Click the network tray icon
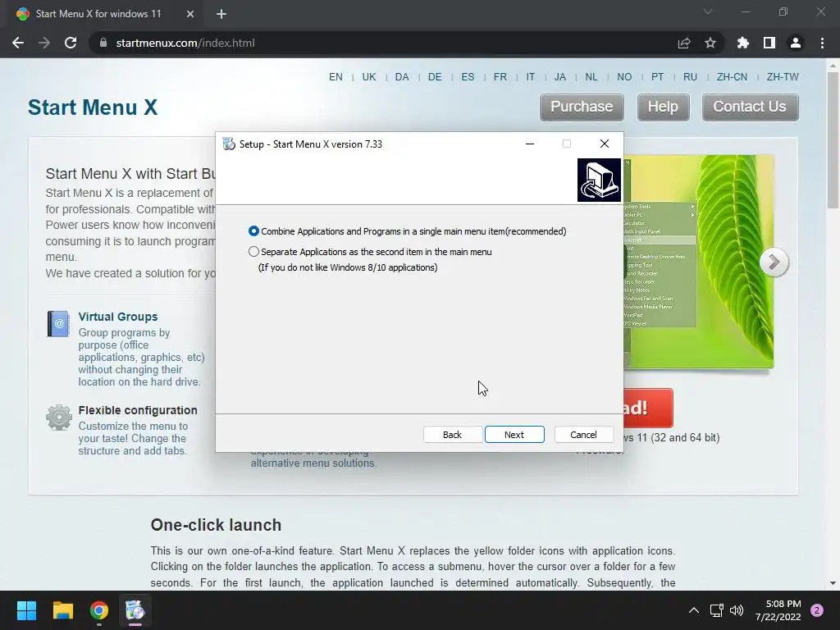 (716, 610)
